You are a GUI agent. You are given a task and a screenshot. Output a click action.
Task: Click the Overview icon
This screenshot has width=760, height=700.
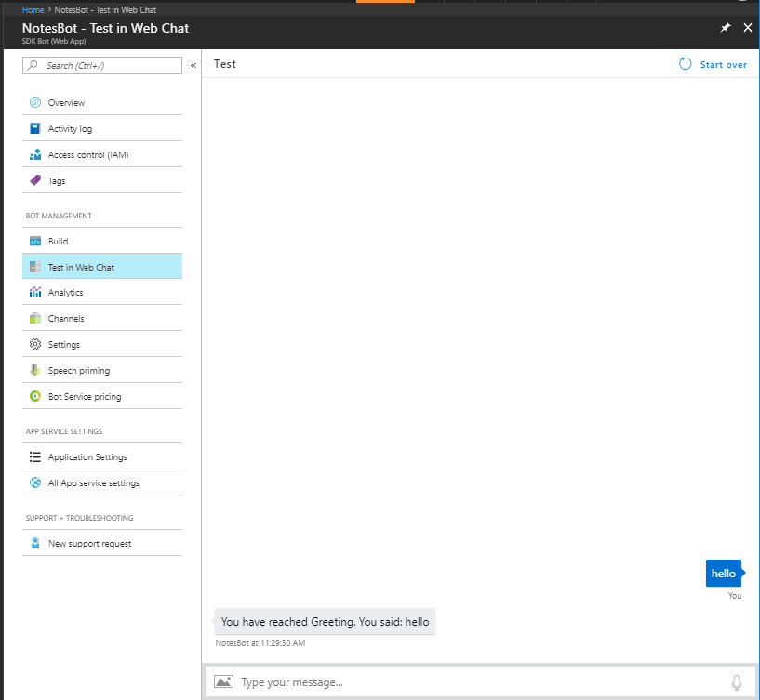click(x=33, y=102)
